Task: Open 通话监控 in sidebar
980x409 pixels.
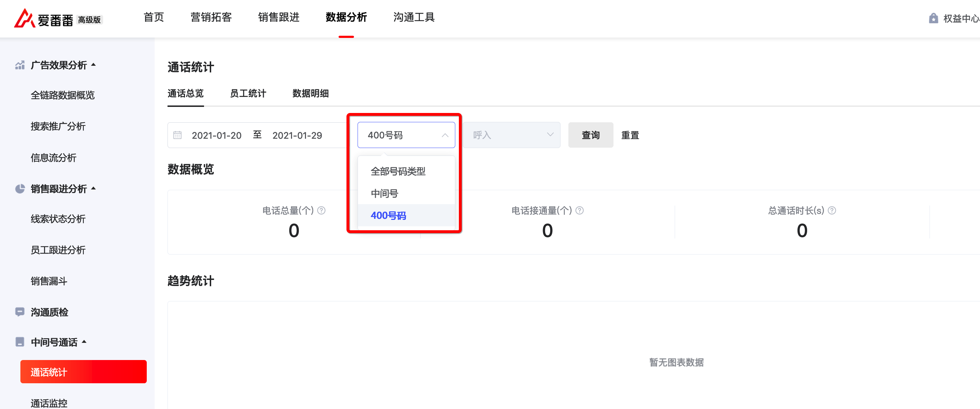Action: (x=49, y=403)
